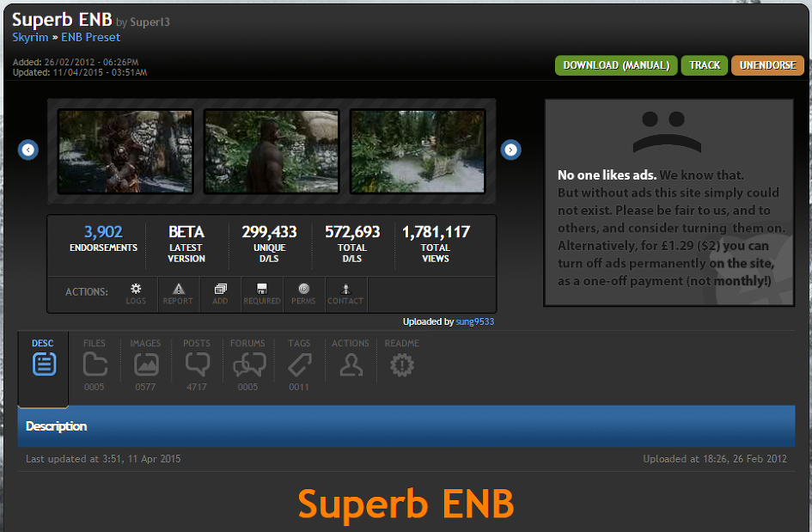
Task: Click the Unendorse button
Action: coord(767,65)
